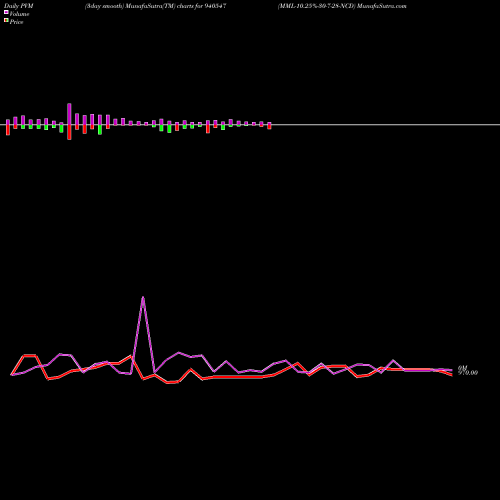500x500 pixels.
Task: Click the Volume legend color swatch
Action: pos(6,12)
